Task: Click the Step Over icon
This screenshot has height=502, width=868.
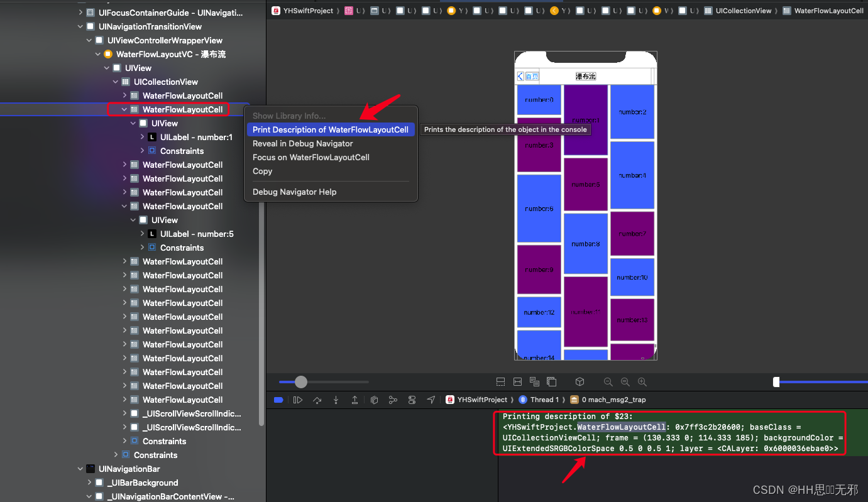Action: click(x=317, y=400)
